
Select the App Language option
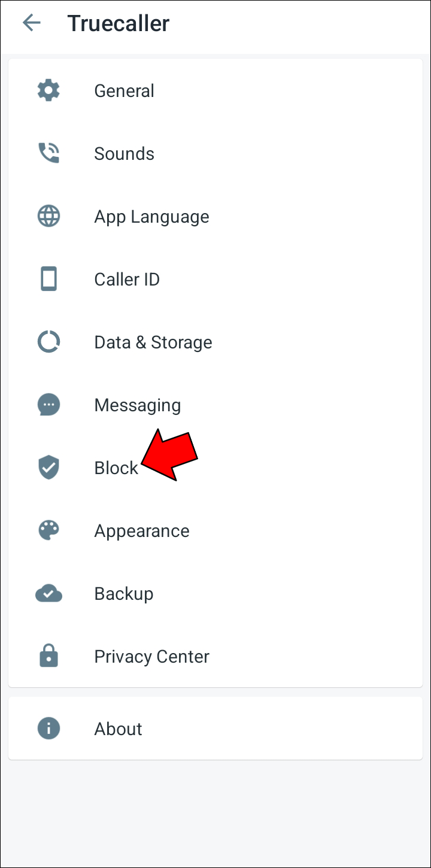coord(151,217)
